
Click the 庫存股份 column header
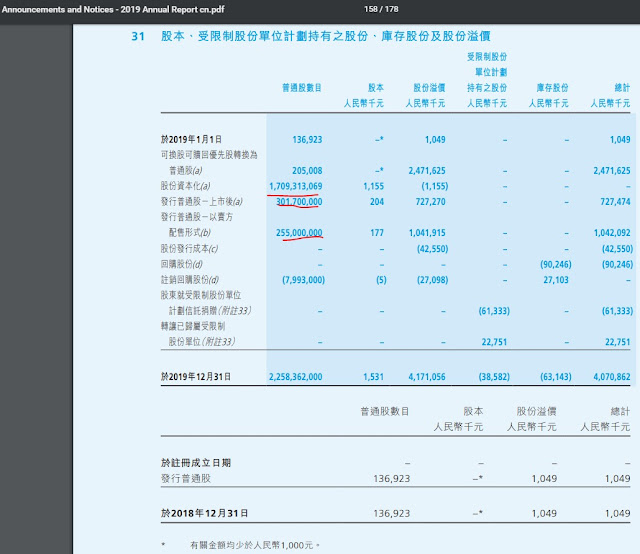(x=552, y=87)
